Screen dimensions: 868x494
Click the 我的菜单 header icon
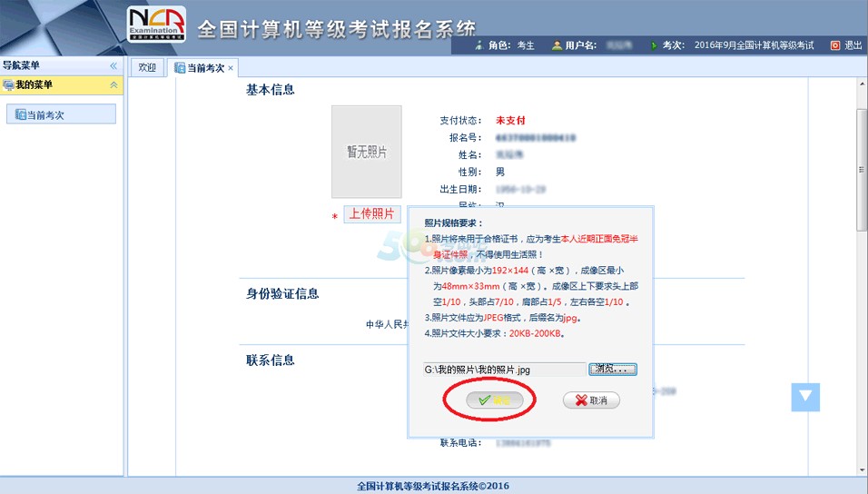tap(8, 84)
